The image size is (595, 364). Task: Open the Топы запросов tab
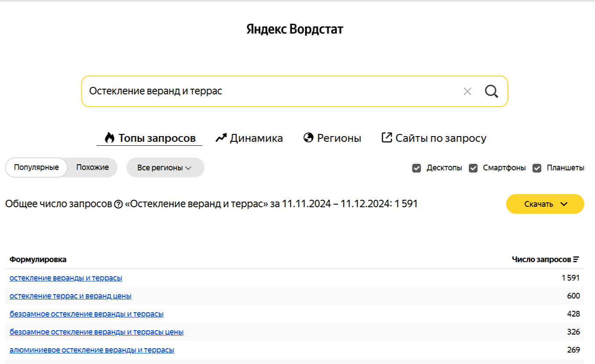point(149,138)
